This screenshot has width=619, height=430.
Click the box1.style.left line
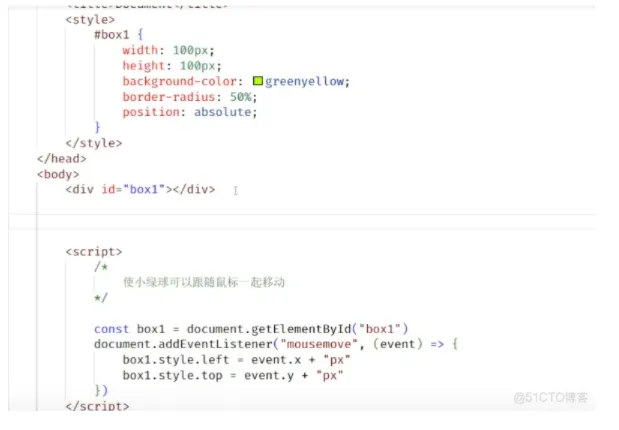[x=236, y=360]
